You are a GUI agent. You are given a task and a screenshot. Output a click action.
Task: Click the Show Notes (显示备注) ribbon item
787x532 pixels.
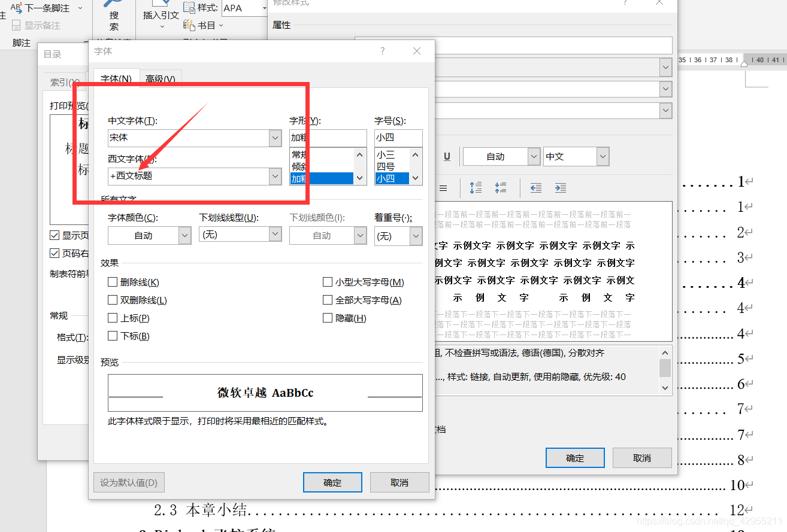(36, 25)
